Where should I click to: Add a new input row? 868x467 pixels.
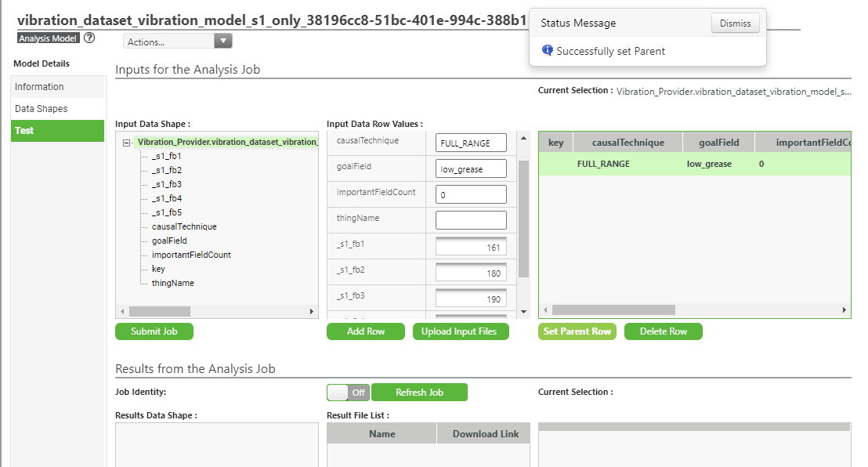[x=365, y=331]
